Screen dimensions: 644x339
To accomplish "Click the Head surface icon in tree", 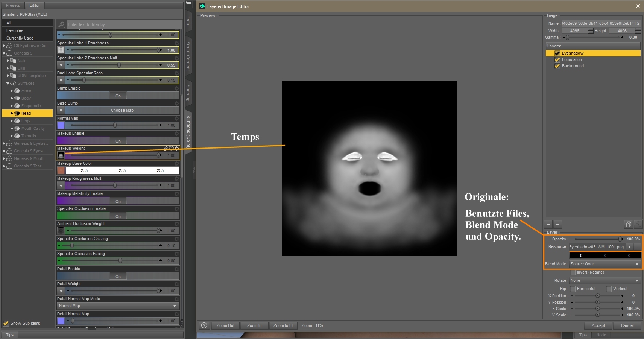I will click(x=17, y=113).
